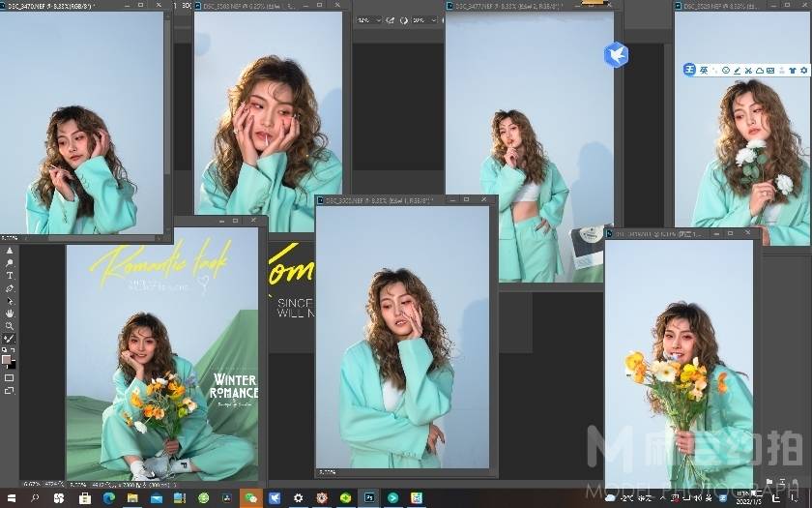This screenshot has height=508, width=812.
Task: Open the Windows Start menu
Action: [x=11, y=498]
